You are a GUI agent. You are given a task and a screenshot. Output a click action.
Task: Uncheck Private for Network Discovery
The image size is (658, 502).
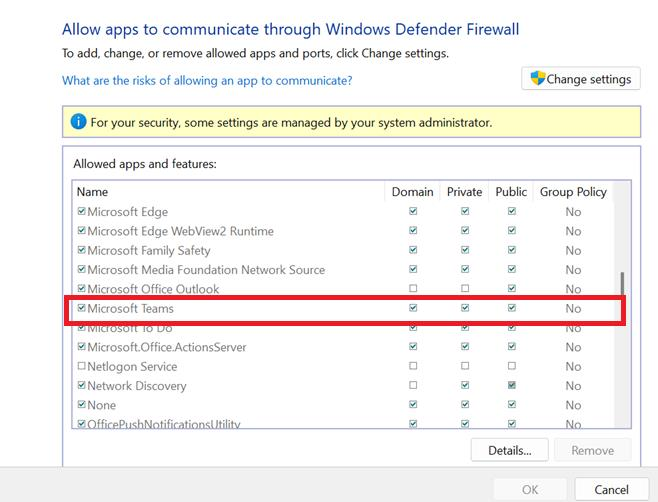point(465,385)
